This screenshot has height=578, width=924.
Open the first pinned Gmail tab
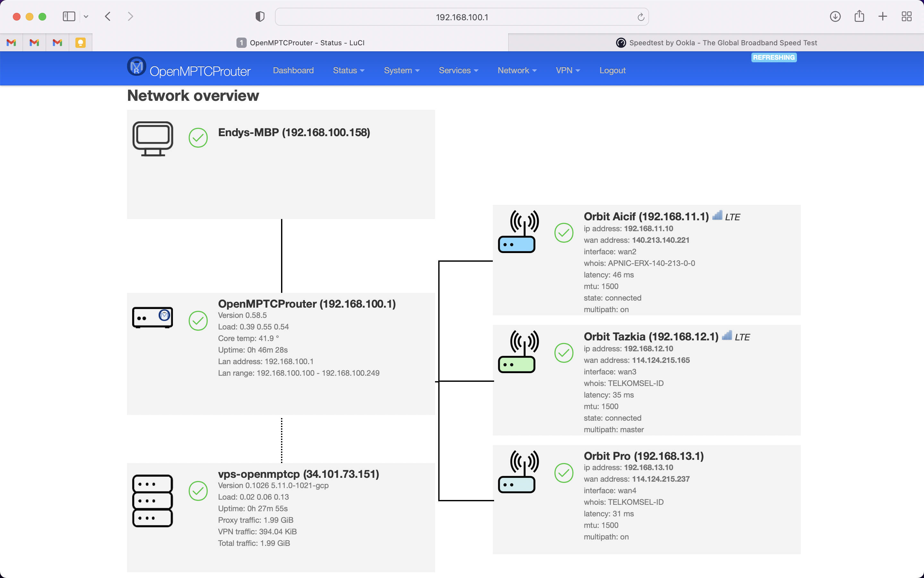click(12, 42)
